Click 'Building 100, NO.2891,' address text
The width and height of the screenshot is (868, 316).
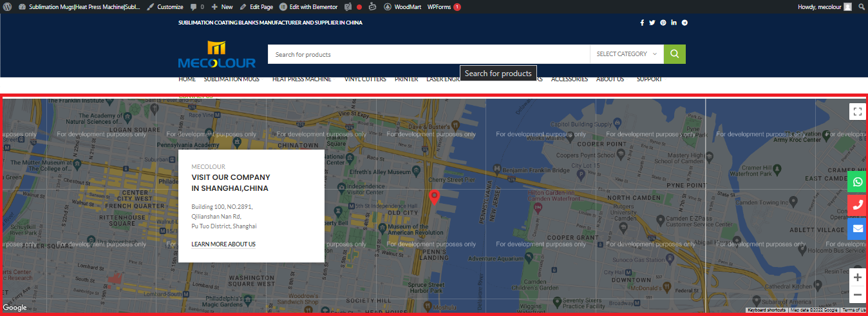click(x=222, y=207)
